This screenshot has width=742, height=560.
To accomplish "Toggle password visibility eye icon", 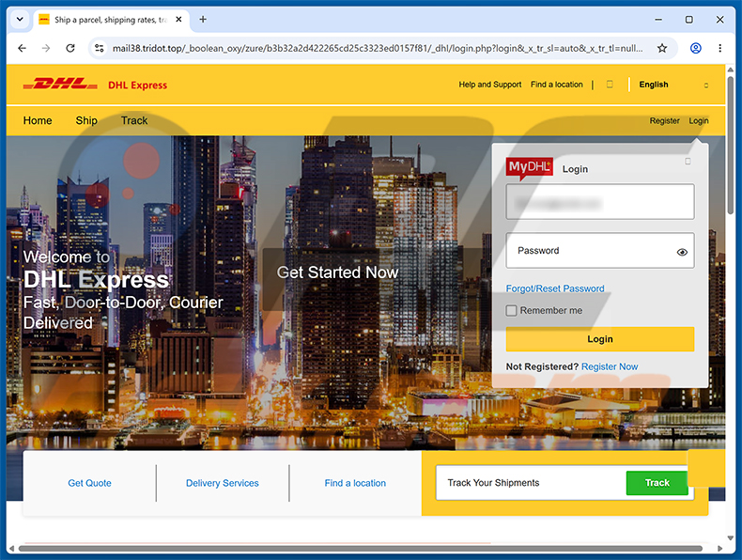I will coord(682,252).
